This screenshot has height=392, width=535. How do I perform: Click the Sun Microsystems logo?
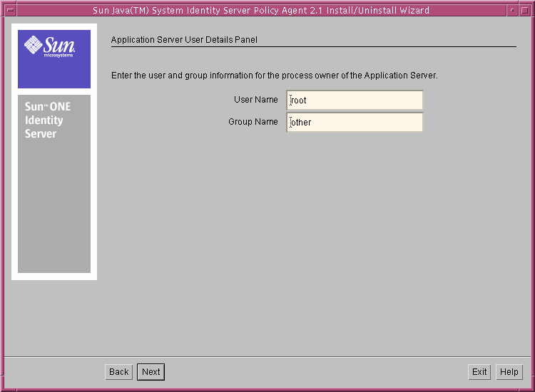tap(50, 46)
